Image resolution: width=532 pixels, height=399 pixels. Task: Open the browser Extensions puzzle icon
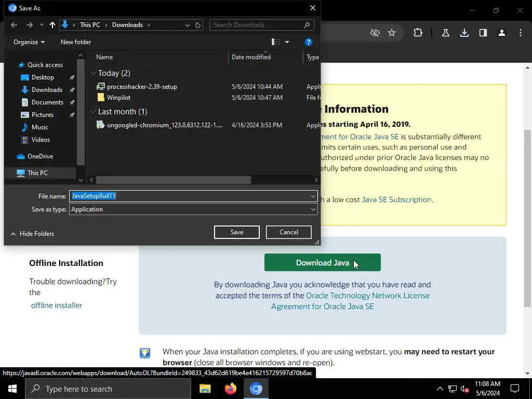418,33
